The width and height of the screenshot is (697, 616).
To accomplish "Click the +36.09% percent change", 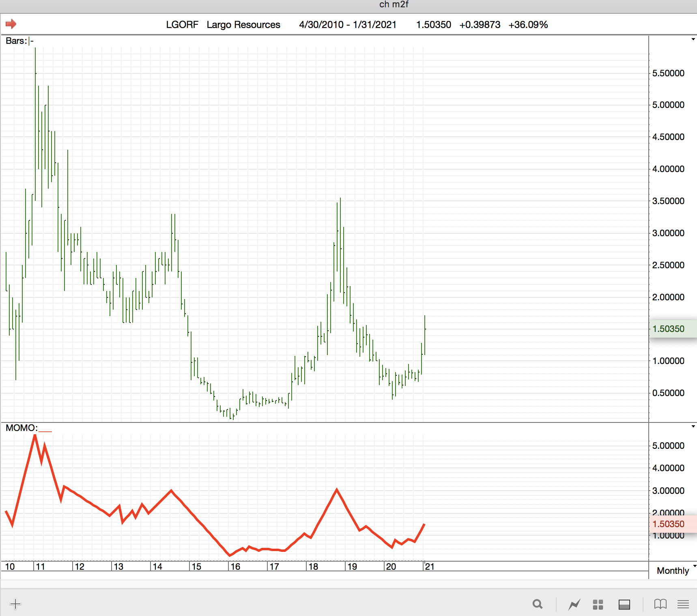I will pos(528,25).
